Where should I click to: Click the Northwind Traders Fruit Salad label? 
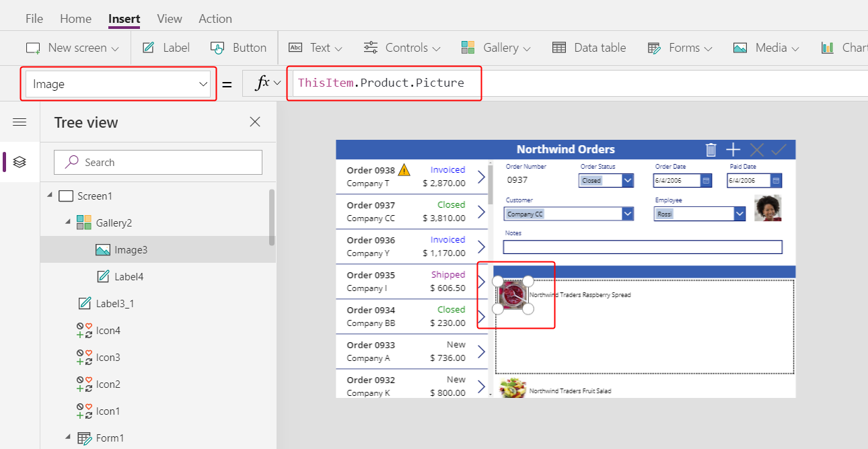(x=570, y=391)
